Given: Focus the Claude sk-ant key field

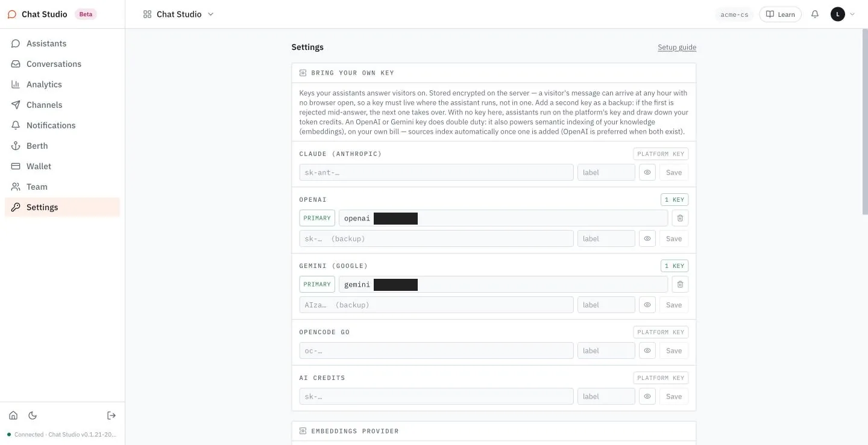Looking at the screenshot, I should (436, 172).
